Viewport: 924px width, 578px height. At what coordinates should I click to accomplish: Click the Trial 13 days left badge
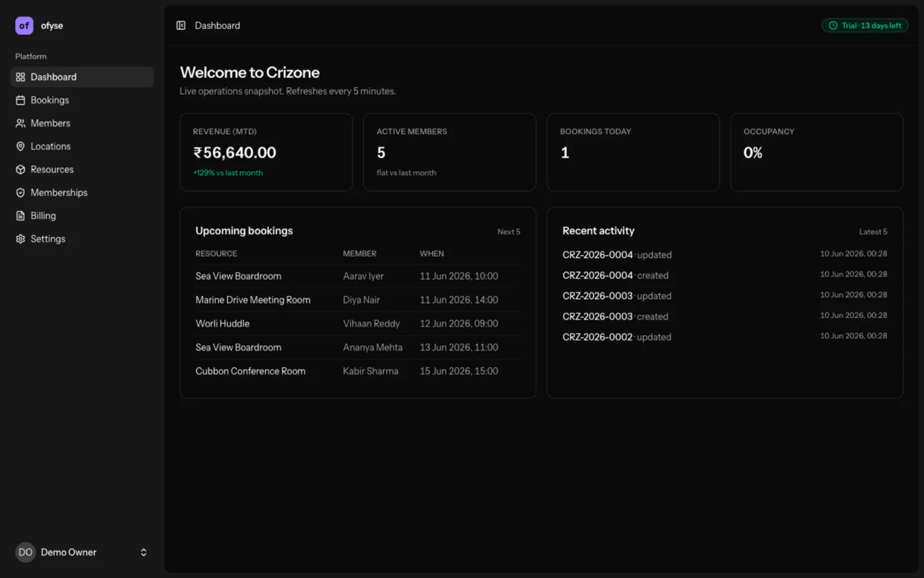pyautogui.click(x=865, y=25)
